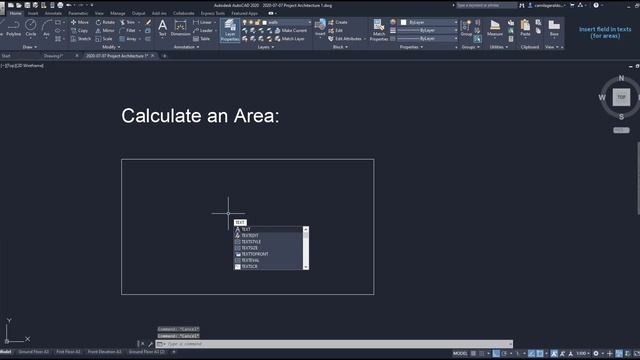Add a new drawing tab with the plus button
Viewport: 640px width, 360px height.
tap(164, 56)
